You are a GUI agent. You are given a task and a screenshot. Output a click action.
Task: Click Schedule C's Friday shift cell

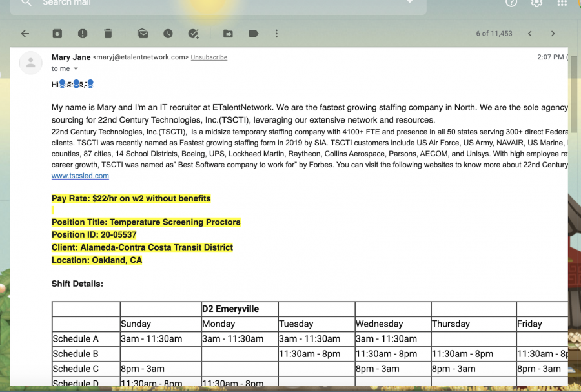[x=542, y=369]
